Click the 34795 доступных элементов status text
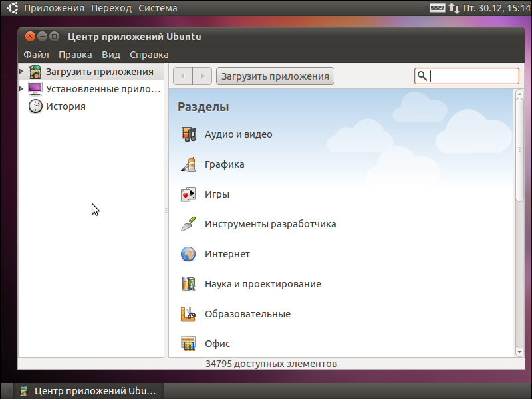This screenshot has height=399, width=532. pos(271,364)
